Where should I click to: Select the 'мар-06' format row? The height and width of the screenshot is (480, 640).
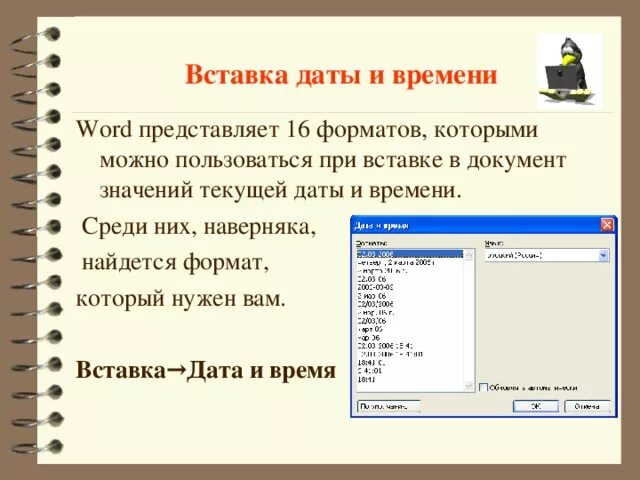pos(410,338)
